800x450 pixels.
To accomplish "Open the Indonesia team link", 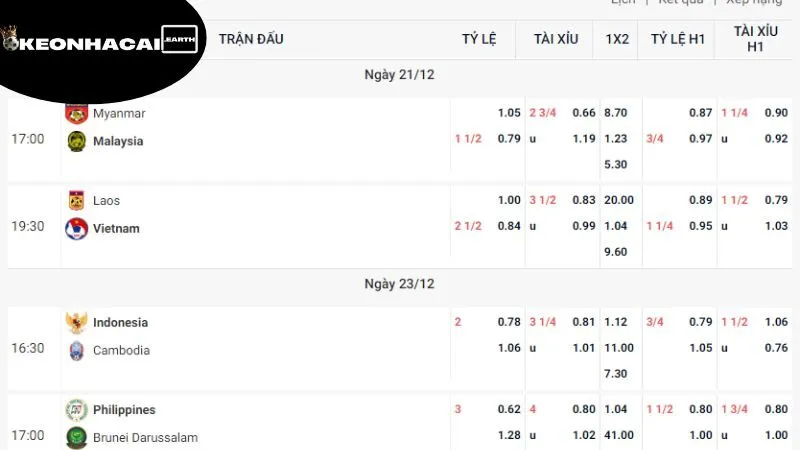I will (120, 322).
